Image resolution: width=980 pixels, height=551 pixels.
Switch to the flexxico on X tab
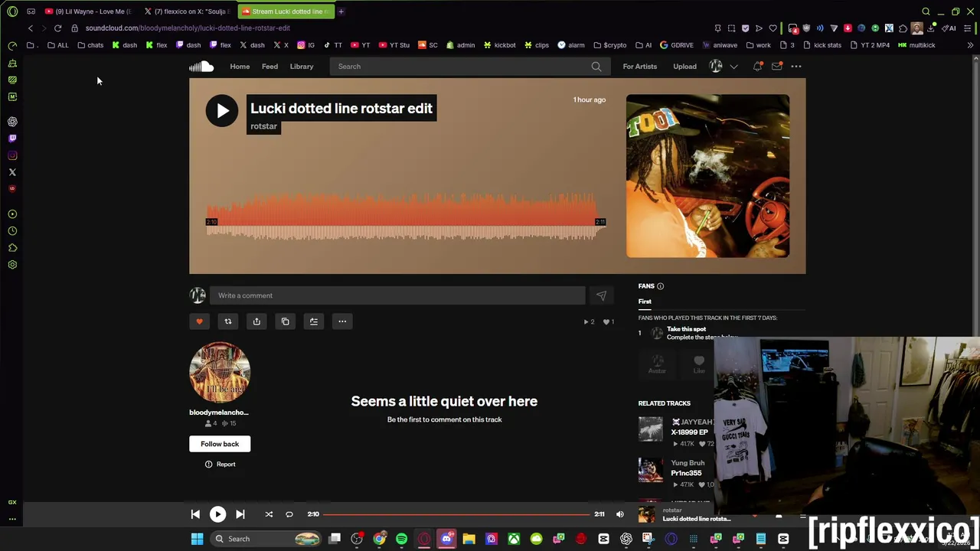pos(186,11)
